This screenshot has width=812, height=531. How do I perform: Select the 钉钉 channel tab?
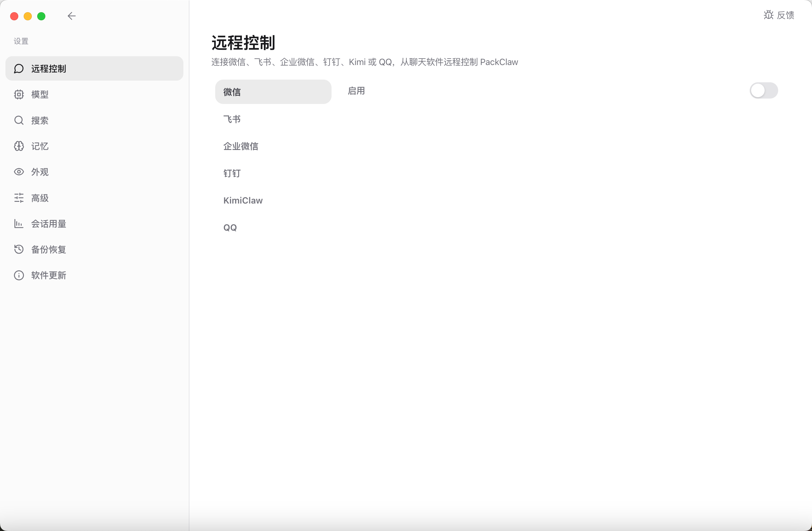coord(273,173)
